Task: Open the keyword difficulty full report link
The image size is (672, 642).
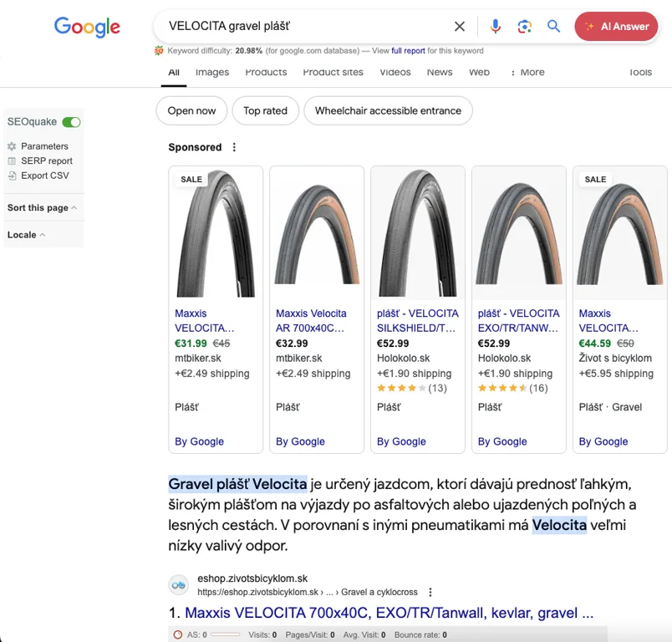Action: click(408, 51)
